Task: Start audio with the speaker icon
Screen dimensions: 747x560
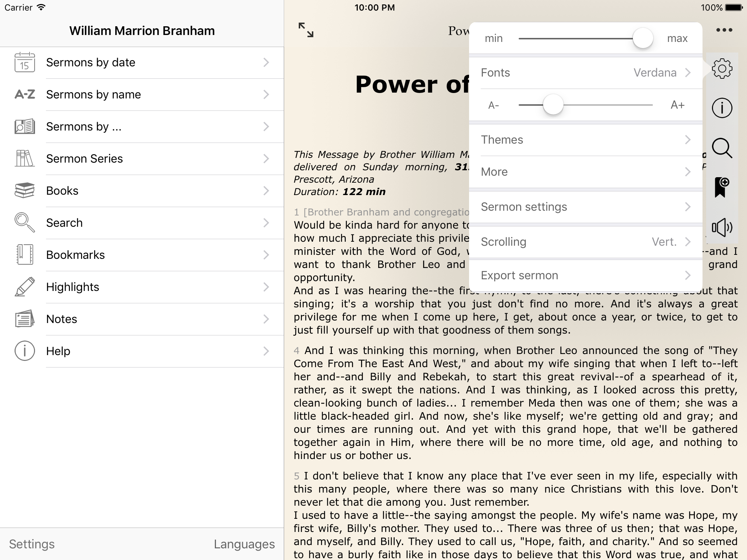Action: click(x=722, y=227)
